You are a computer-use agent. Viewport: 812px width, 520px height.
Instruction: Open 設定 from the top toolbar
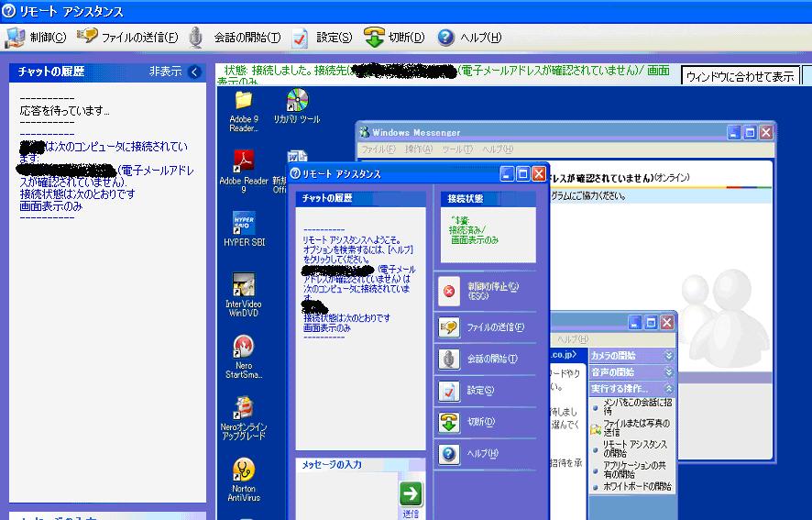click(301, 38)
